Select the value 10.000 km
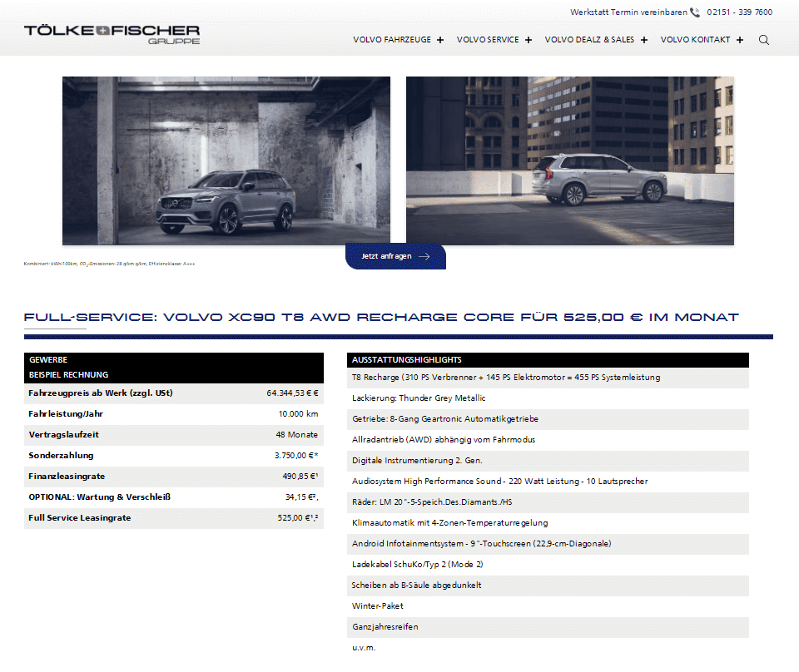The width and height of the screenshot is (799, 672). (x=298, y=414)
